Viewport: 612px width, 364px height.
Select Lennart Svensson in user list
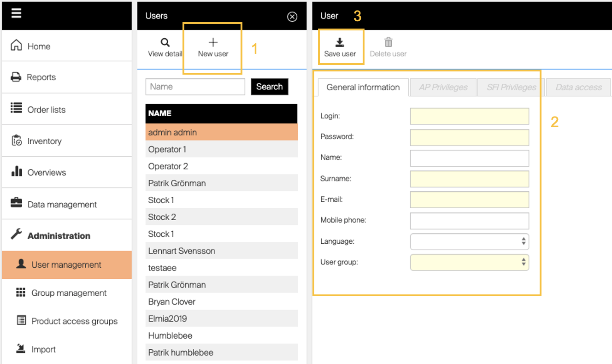(x=182, y=251)
